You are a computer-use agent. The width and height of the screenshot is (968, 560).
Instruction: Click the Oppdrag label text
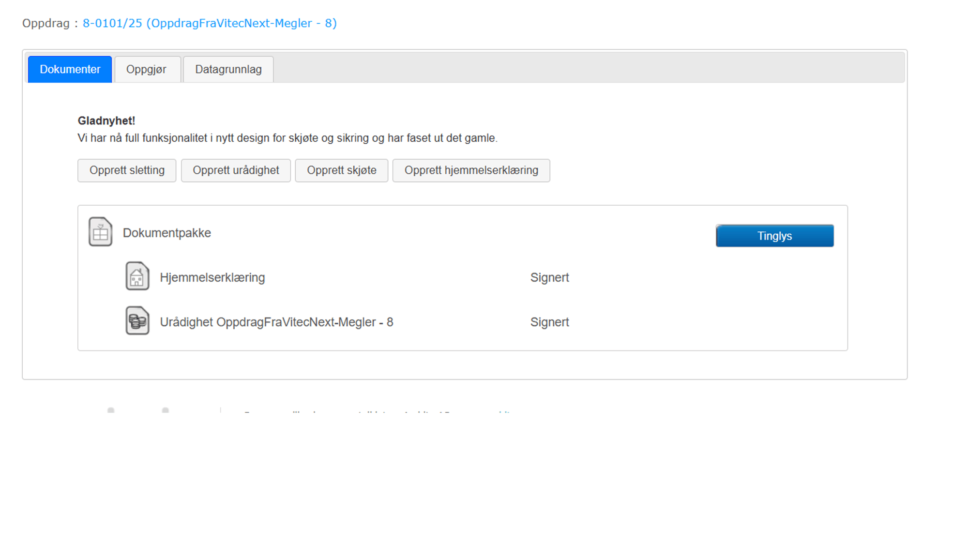click(x=46, y=23)
